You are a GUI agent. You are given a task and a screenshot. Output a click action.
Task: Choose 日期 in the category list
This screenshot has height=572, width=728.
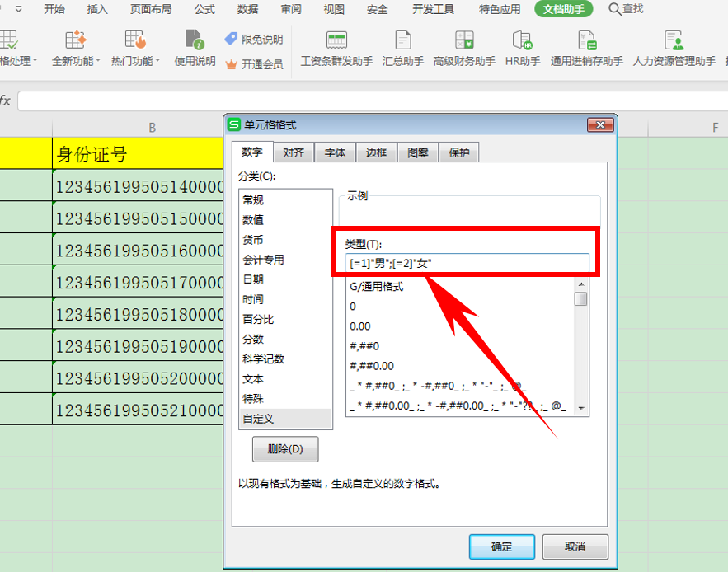(285, 279)
